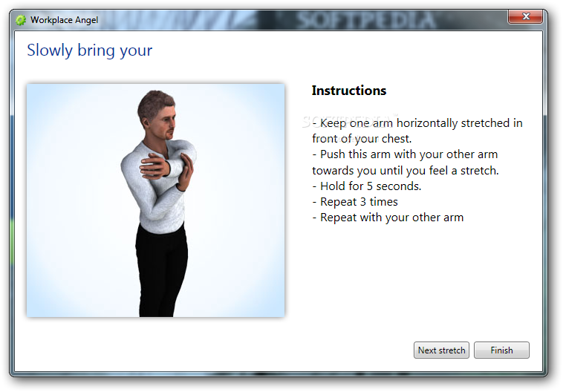Click the man's black trousers in the image
The image size is (563, 392).
click(160, 270)
